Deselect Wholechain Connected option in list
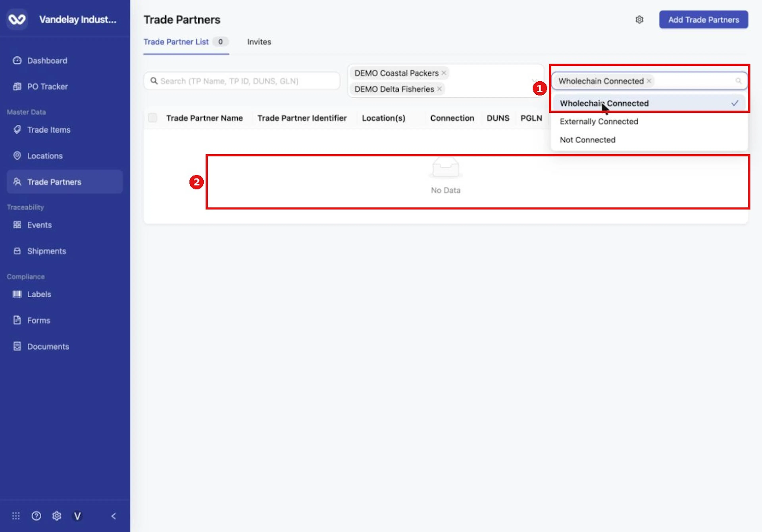The height and width of the screenshot is (532, 762). tap(649, 103)
